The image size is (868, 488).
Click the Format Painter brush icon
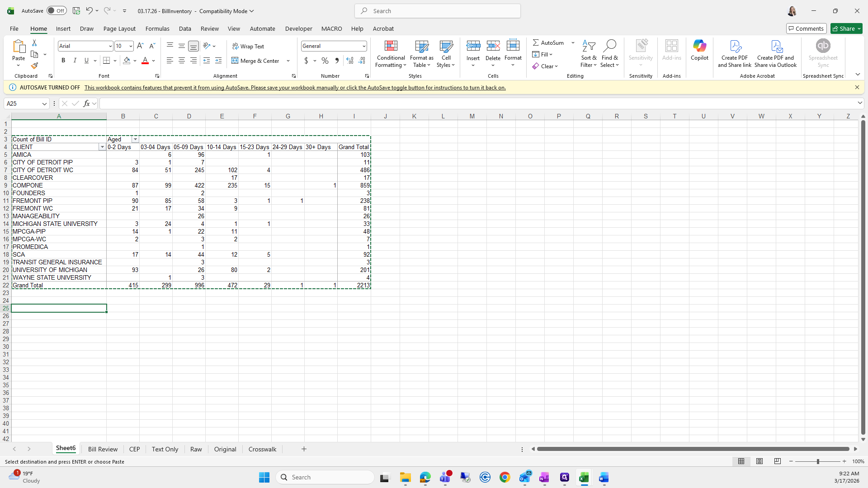[34, 66]
